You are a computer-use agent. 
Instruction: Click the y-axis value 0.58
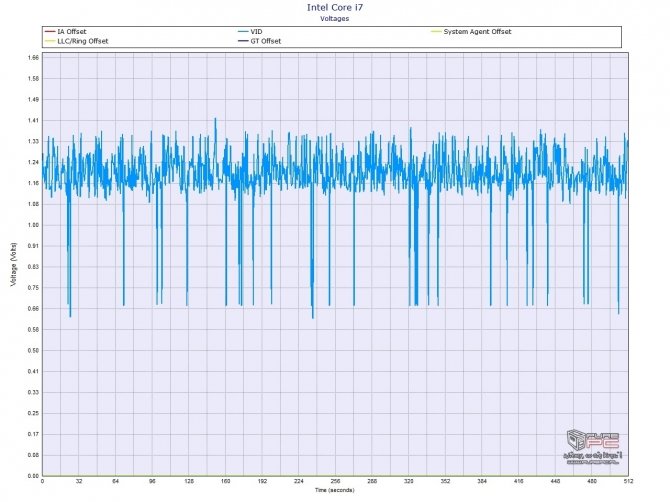click(34, 329)
